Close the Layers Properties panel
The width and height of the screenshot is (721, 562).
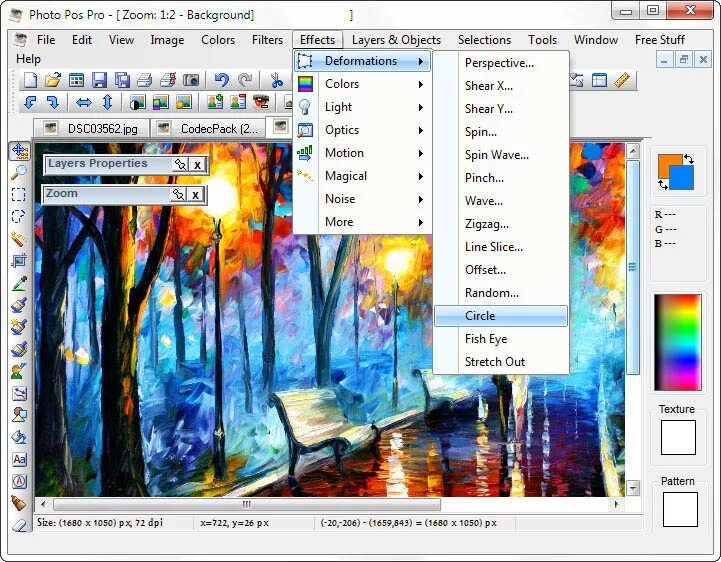pos(198,165)
